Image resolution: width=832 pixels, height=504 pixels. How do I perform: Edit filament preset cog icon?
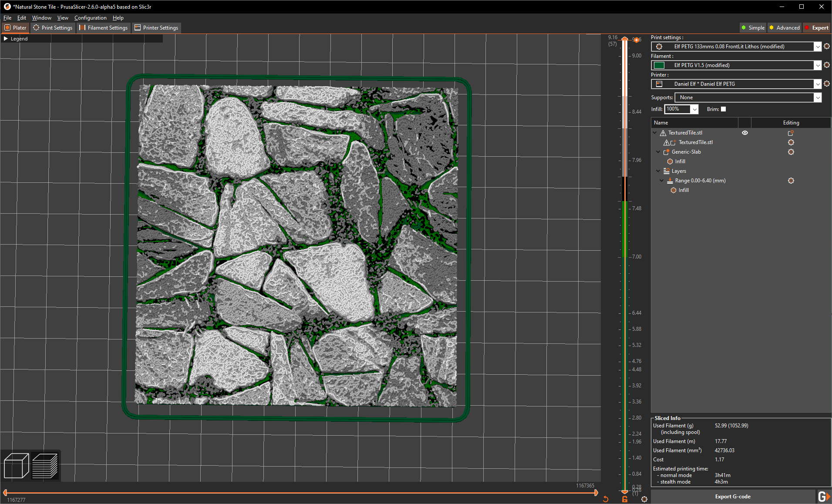pyautogui.click(x=827, y=65)
